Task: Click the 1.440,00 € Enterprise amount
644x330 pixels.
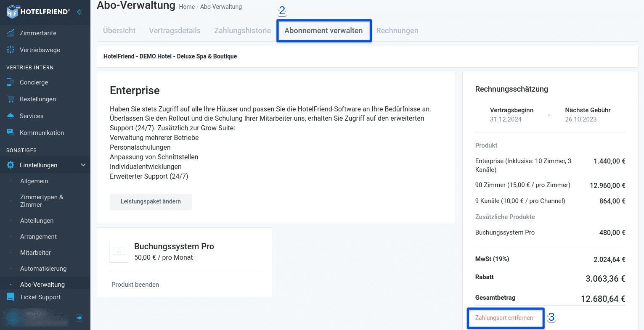Action: [610, 161]
